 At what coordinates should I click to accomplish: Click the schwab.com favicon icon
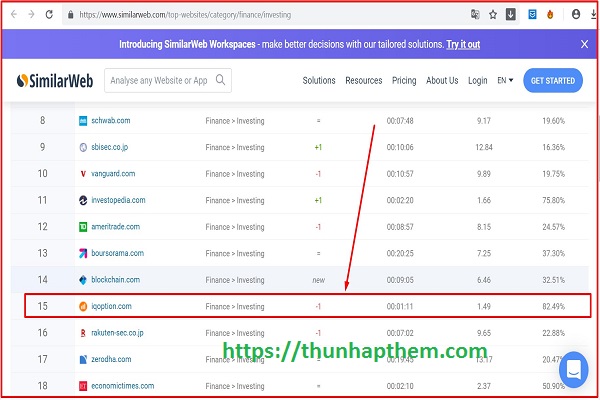83,121
